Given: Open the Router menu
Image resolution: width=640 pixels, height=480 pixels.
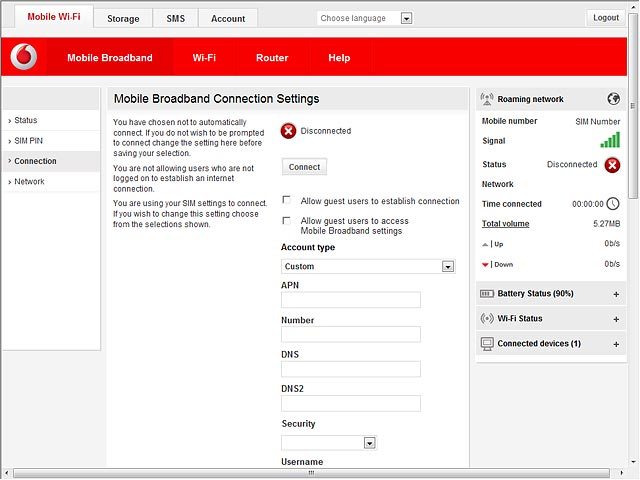Looking at the screenshot, I should pyautogui.click(x=272, y=58).
